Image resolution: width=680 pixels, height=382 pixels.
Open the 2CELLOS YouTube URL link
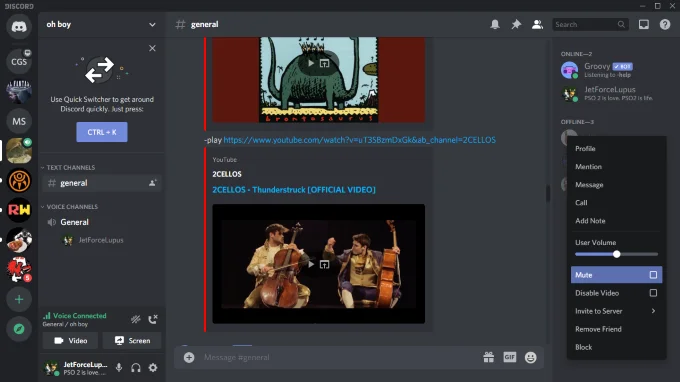(x=360, y=140)
